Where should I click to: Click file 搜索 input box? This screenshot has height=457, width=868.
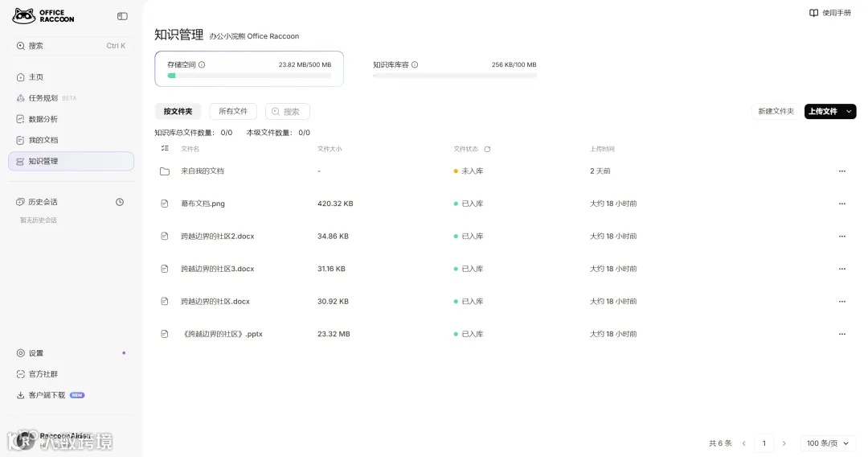(287, 111)
